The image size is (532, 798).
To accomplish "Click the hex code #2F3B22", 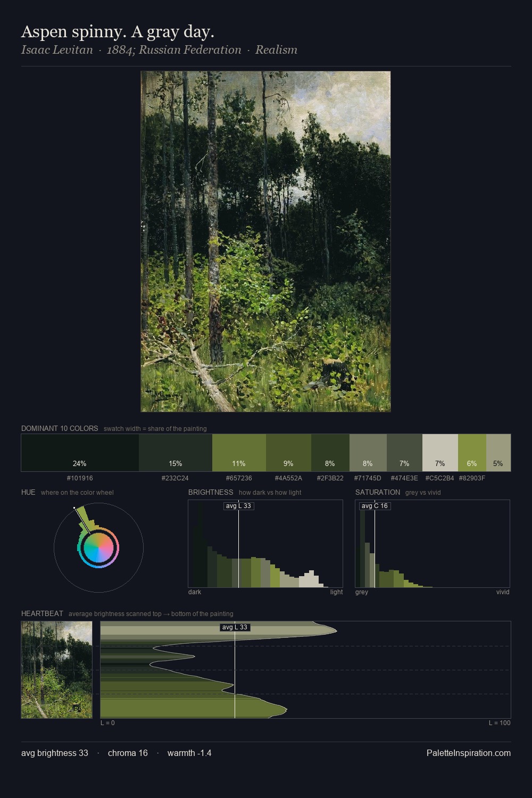I will coord(330,478).
